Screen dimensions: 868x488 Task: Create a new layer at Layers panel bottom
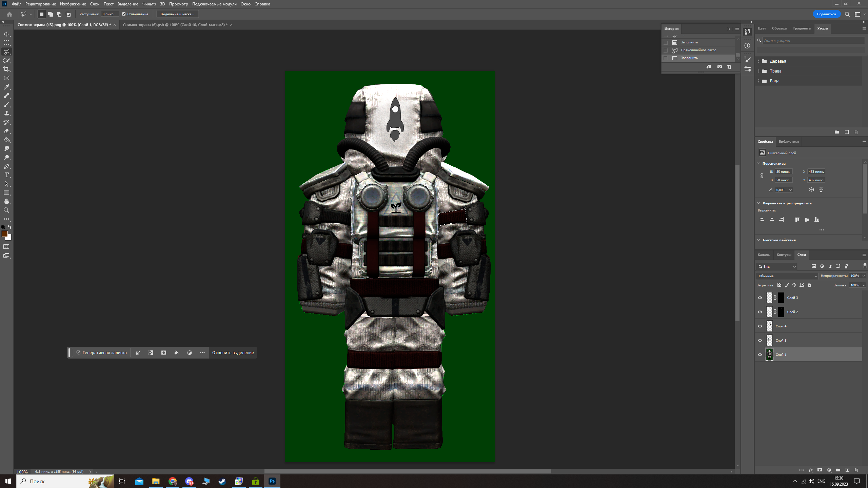click(x=847, y=470)
